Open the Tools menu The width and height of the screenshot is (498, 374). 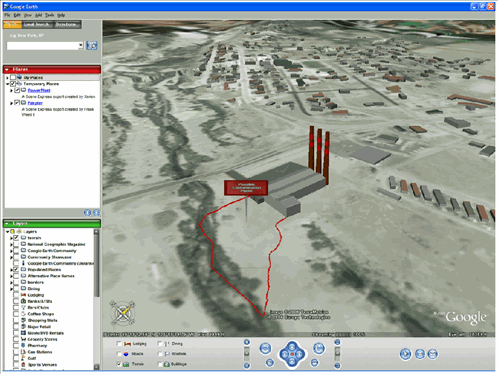[49, 15]
